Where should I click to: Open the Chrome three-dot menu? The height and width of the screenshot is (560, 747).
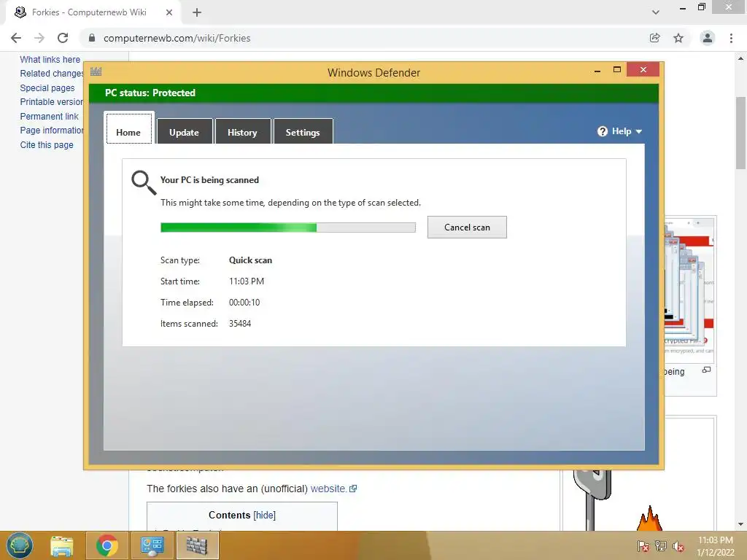(x=731, y=38)
